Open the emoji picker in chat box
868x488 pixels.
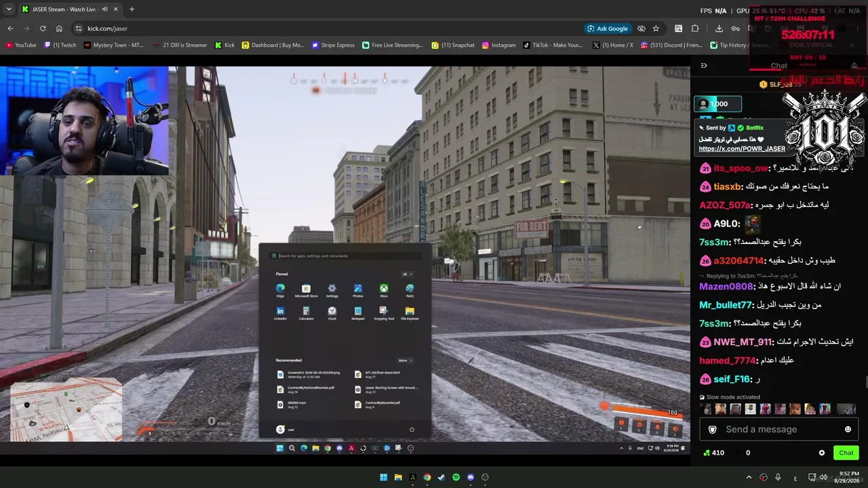pyautogui.click(x=848, y=429)
